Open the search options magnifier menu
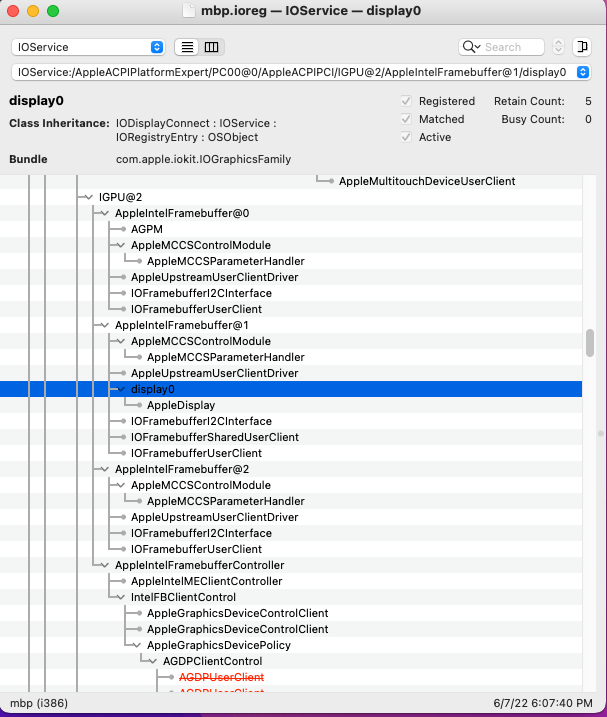 [471, 47]
